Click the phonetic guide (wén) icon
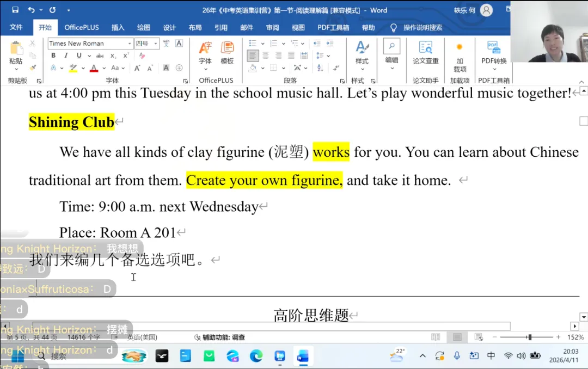588x369 pixels. pyautogui.click(x=166, y=43)
